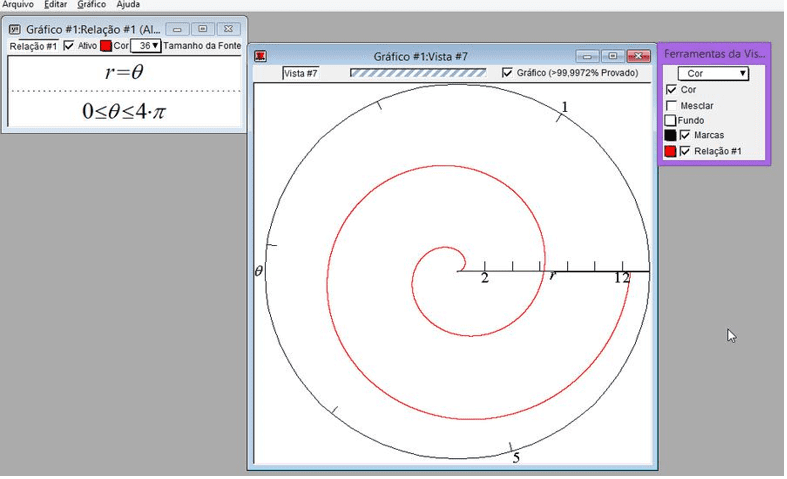Open the Arquivo menu

18,5
